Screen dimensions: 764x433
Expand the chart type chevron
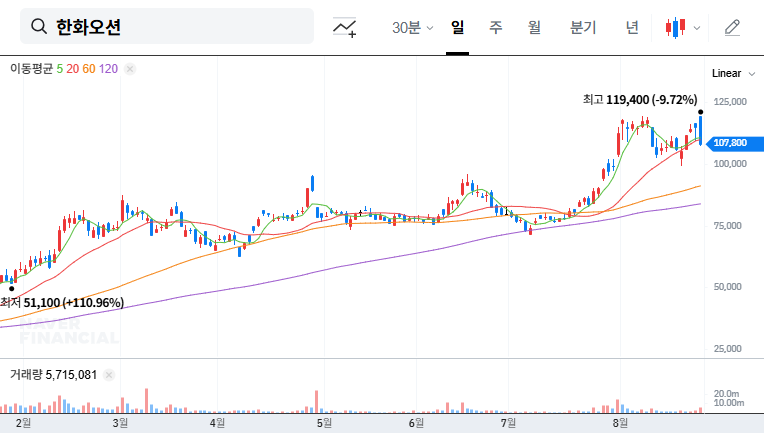(697, 28)
